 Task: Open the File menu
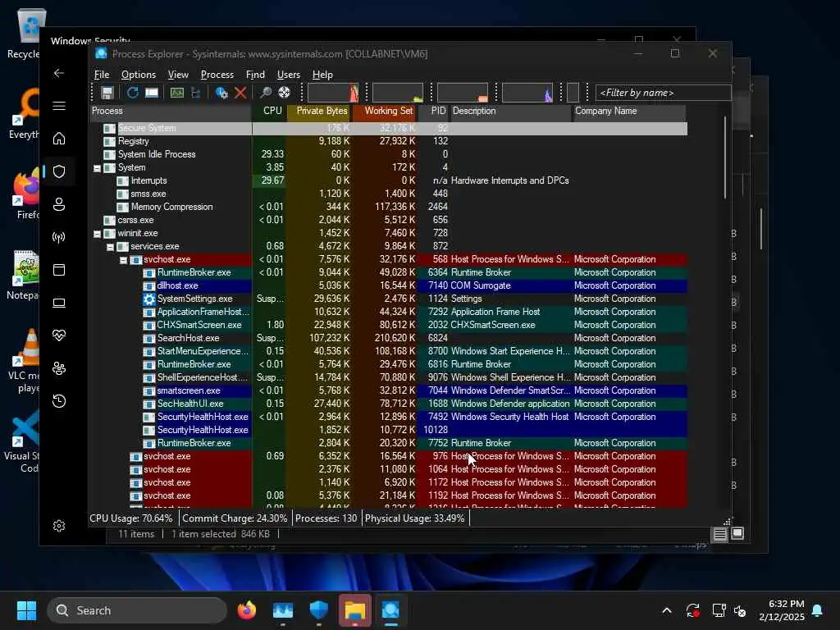point(102,75)
